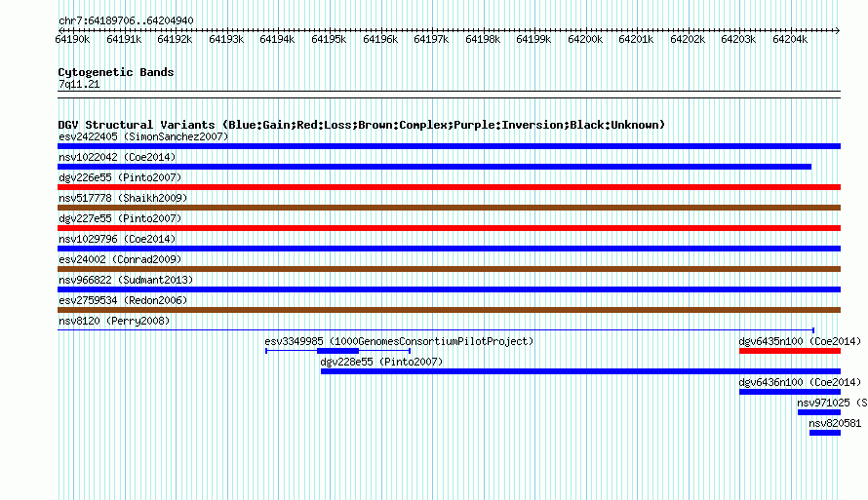Select the nsv1022042 (Coe2014) variant label
The image size is (868, 500).
[117, 157]
